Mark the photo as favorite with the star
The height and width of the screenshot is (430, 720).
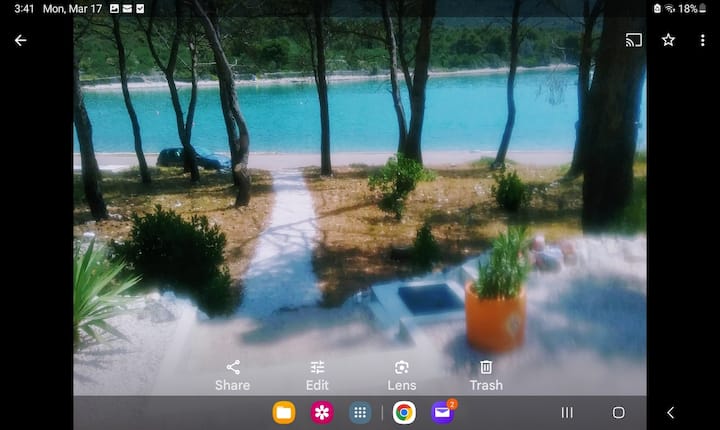pos(668,40)
